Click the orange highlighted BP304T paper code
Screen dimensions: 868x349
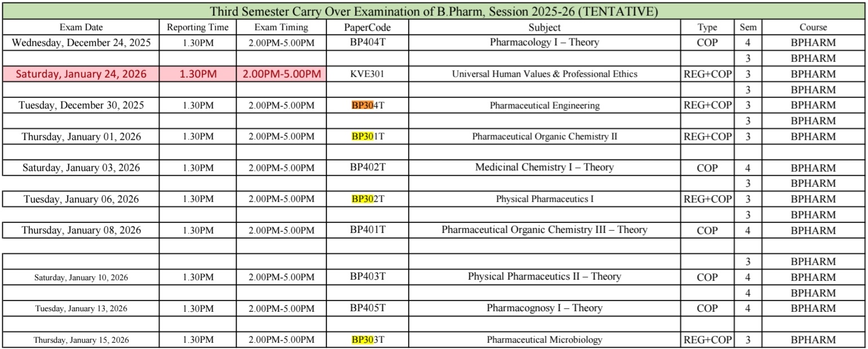point(367,105)
